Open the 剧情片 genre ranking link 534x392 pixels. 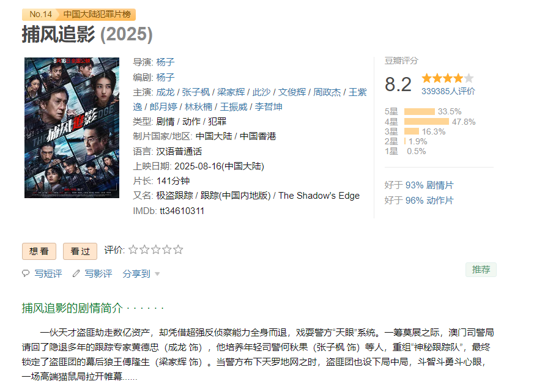440,185
